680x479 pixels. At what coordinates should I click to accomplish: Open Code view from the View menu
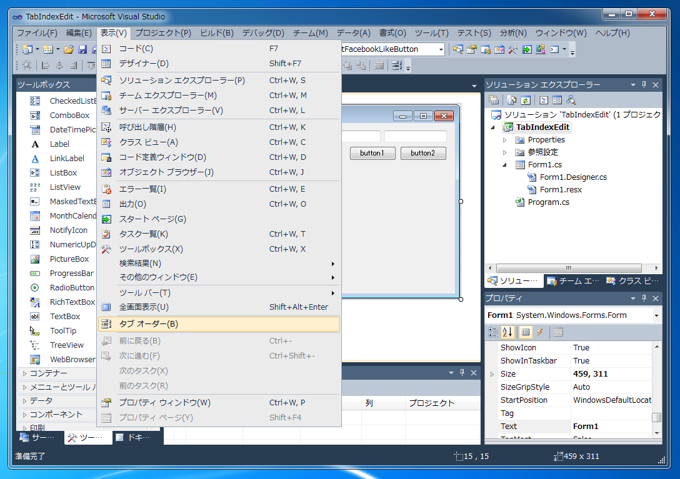pyautogui.click(x=219, y=49)
